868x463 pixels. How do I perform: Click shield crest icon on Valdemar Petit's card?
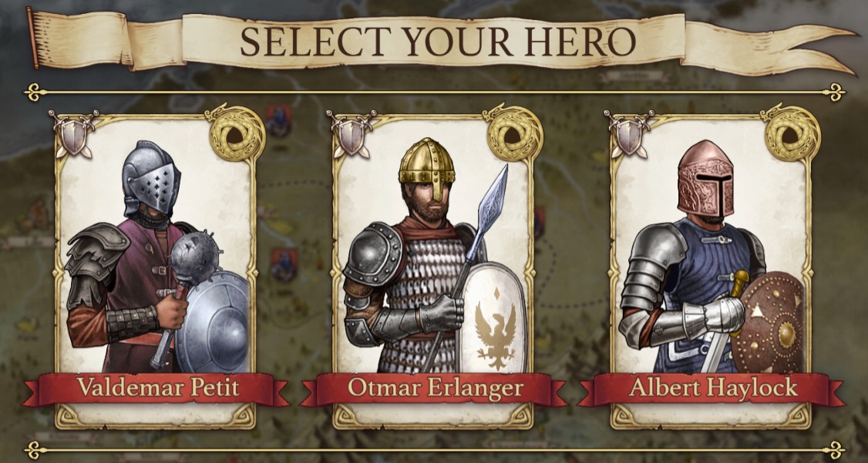click(x=74, y=134)
